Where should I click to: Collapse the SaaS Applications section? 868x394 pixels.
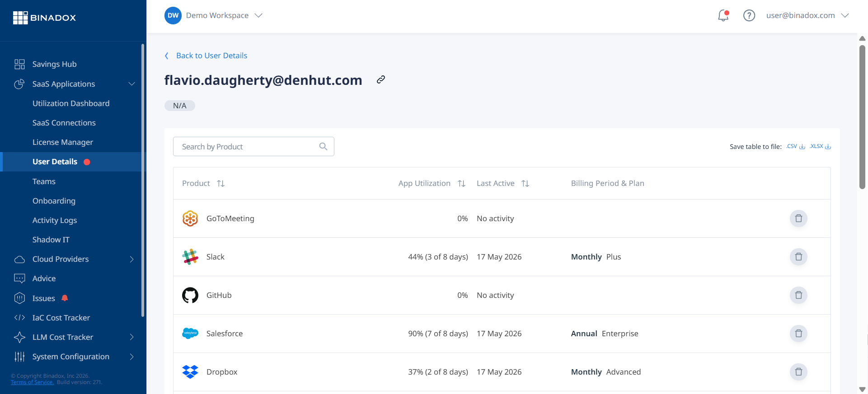[x=131, y=84]
